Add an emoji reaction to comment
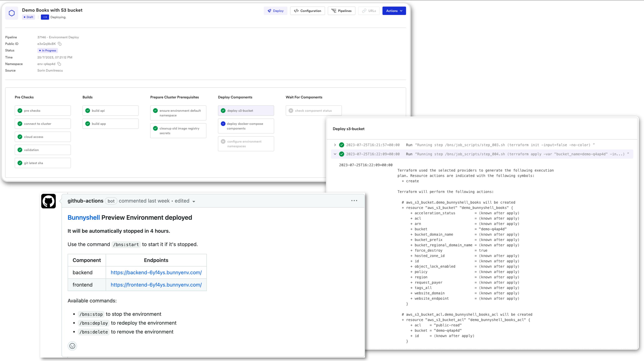Viewport: 644px width, 361px height. point(72,346)
